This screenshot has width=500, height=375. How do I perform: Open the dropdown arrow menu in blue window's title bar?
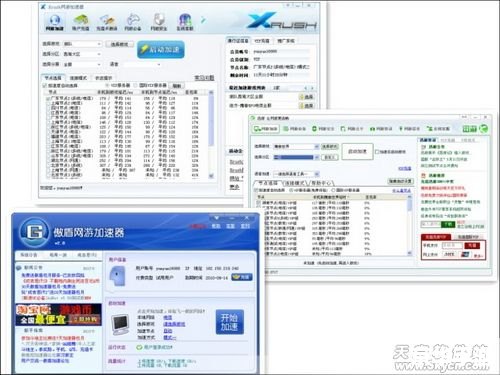point(217,218)
